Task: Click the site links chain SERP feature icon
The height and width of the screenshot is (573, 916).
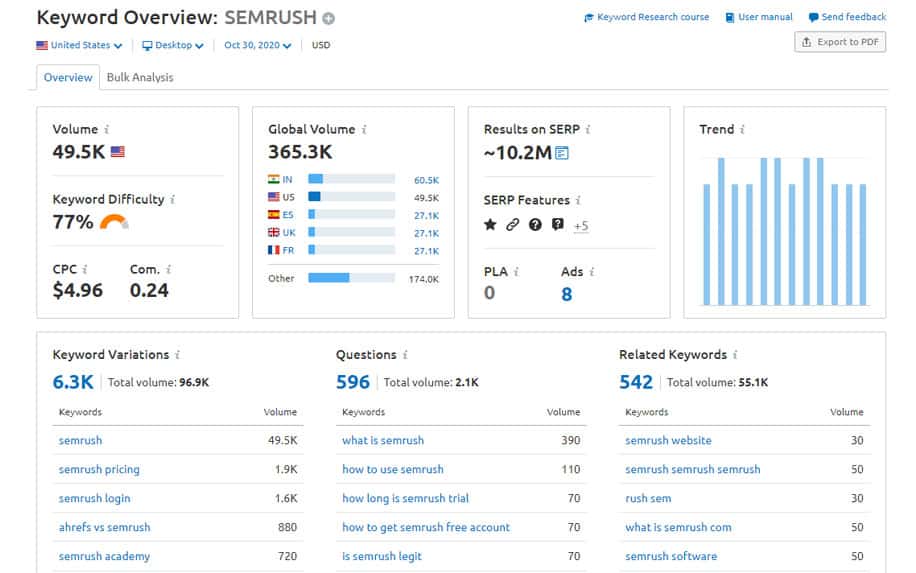Action: (512, 224)
